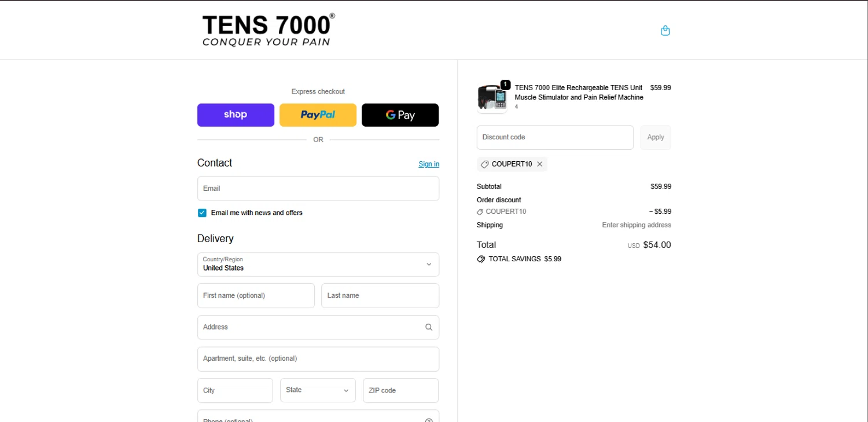
Task: Click the Subtotal label
Action: [x=489, y=187]
